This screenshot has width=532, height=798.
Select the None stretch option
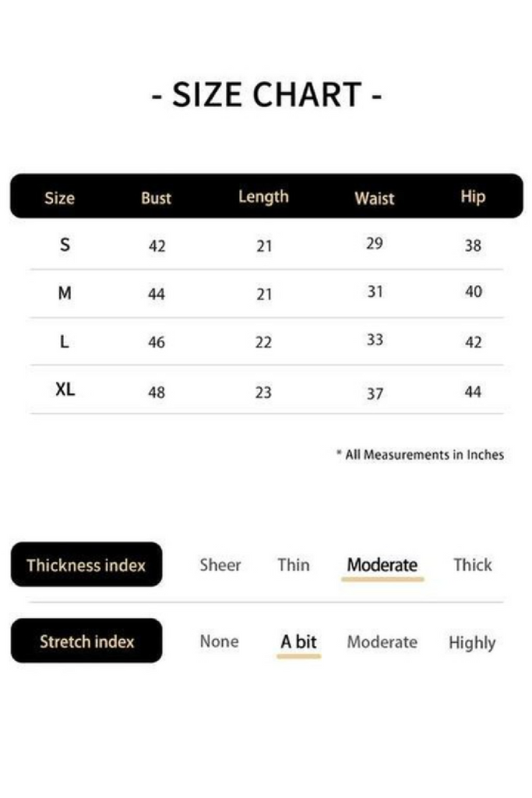click(x=219, y=641)
